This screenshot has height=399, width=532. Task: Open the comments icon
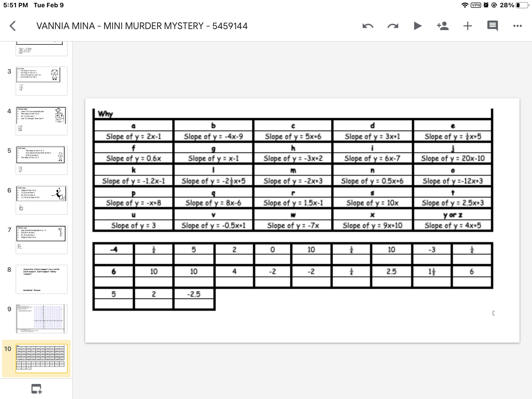tap(492, 26)
